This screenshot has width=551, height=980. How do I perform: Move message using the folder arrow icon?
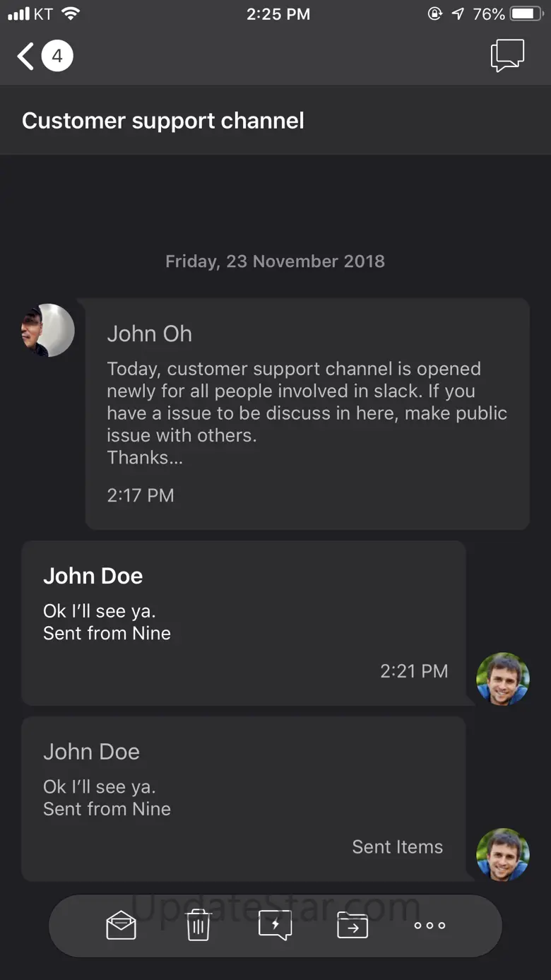pos(352,925)
